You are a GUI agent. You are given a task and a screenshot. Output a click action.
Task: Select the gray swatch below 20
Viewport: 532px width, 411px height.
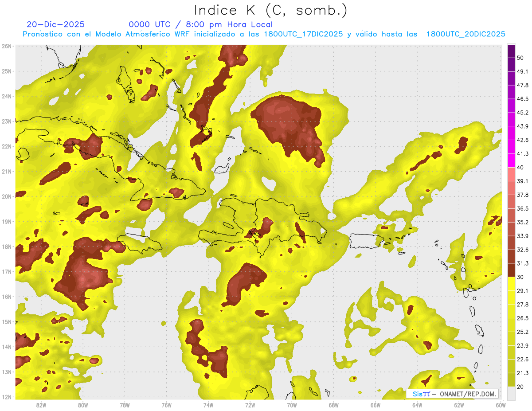point(511,393)
